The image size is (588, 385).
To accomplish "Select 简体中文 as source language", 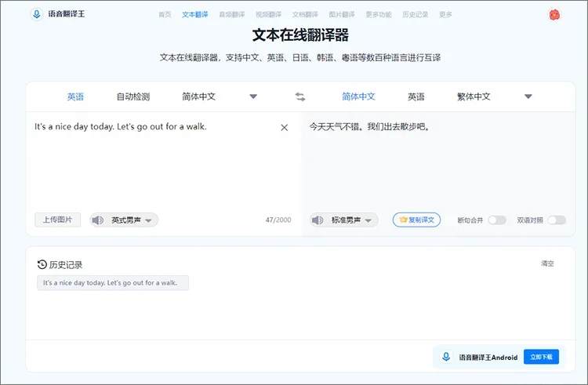I will pyautogui.click(x=199, y=96).
